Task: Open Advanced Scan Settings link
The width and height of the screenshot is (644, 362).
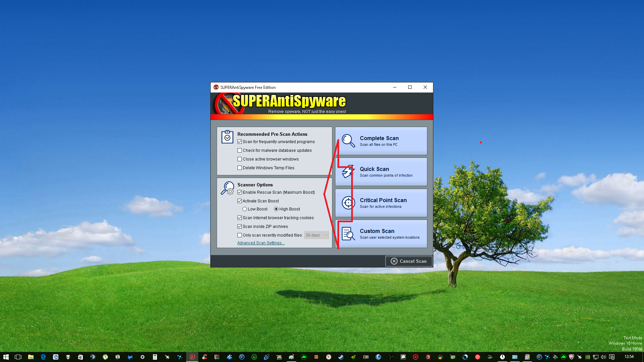Action: click(261, 243)
